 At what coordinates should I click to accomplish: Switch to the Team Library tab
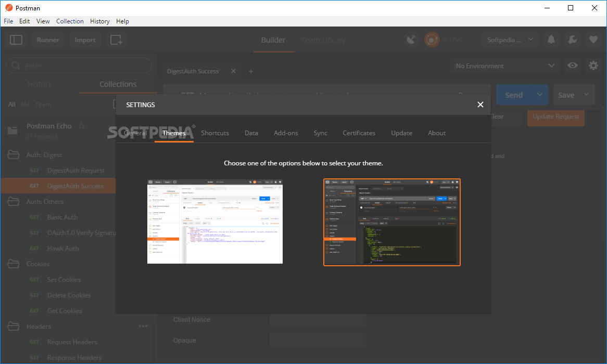tap(323, 40)
